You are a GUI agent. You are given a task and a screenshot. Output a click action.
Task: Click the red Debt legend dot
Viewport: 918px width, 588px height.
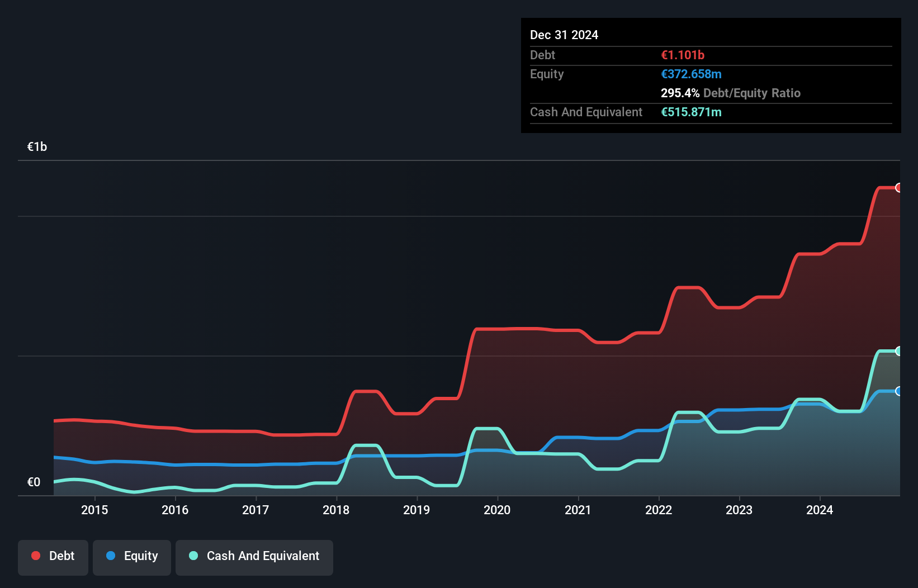tap(36, 556)
